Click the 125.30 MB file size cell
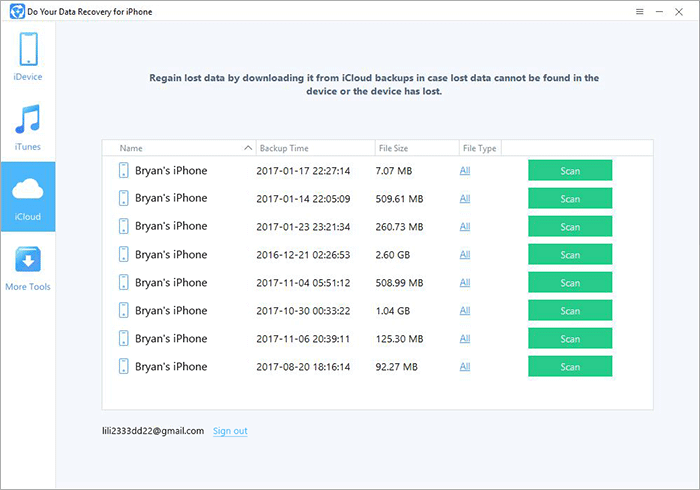 [399, 339]
